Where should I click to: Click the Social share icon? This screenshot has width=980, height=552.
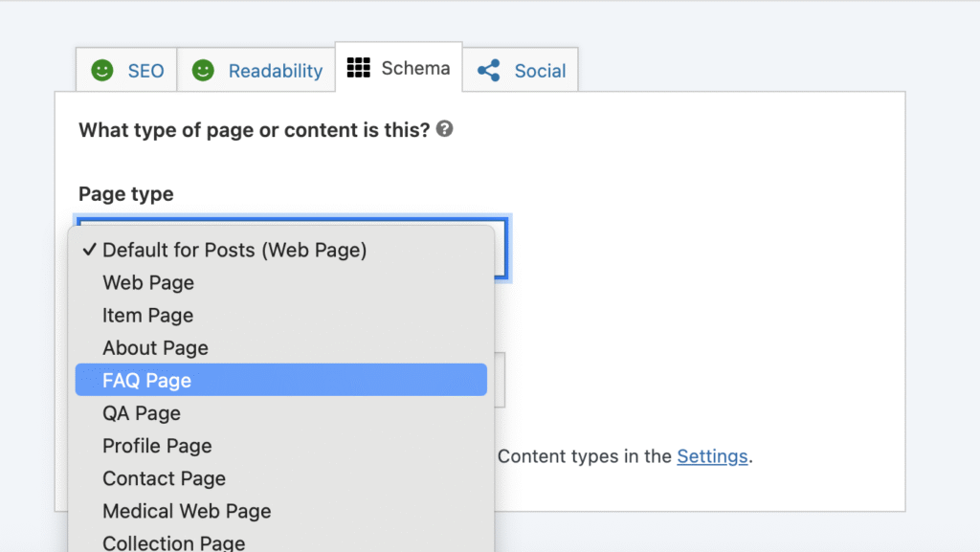[489, 71]
